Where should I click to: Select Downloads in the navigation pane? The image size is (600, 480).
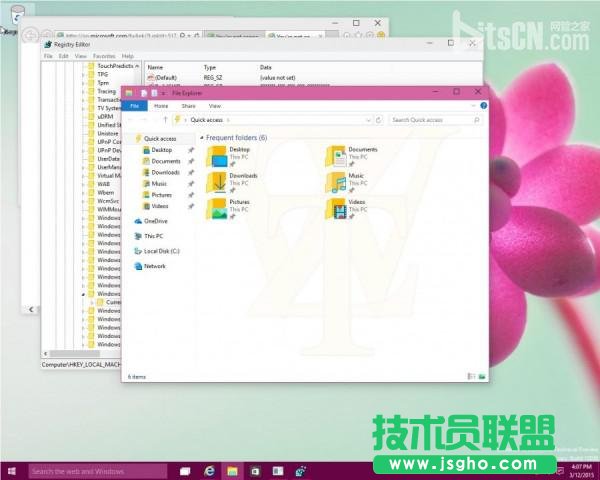click(165, 172)
